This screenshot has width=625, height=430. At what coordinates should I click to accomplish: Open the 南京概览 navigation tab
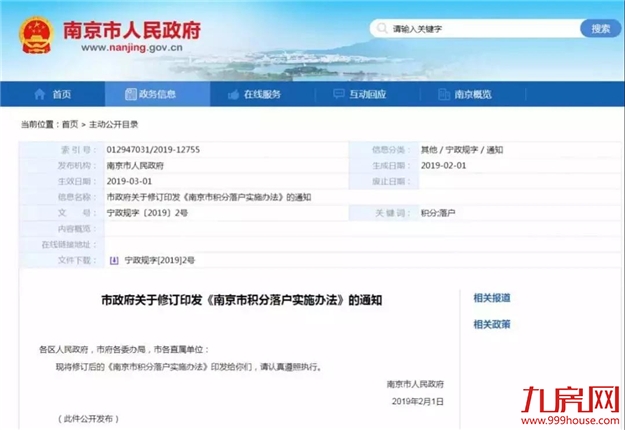point(473,94)
